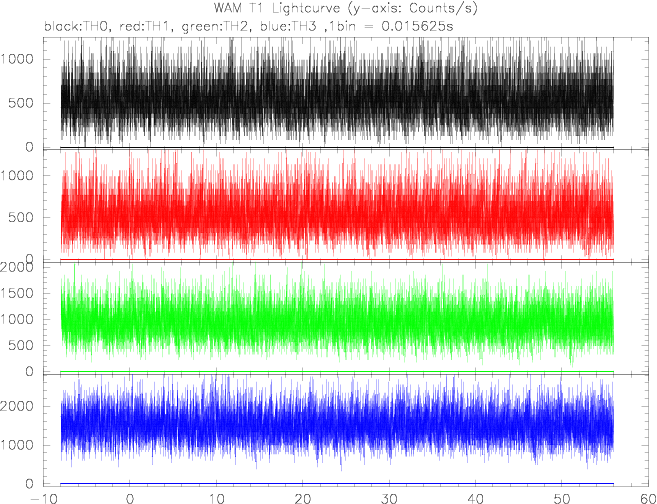Image resolution: width=657 pixels, height=504 pixels.
Task: Click the '1000' y-axis label of red panel
Action: (x=17, y=175)
